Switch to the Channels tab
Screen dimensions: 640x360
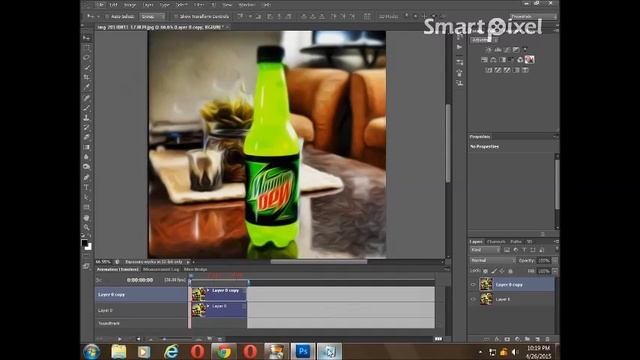click(496, 242)
